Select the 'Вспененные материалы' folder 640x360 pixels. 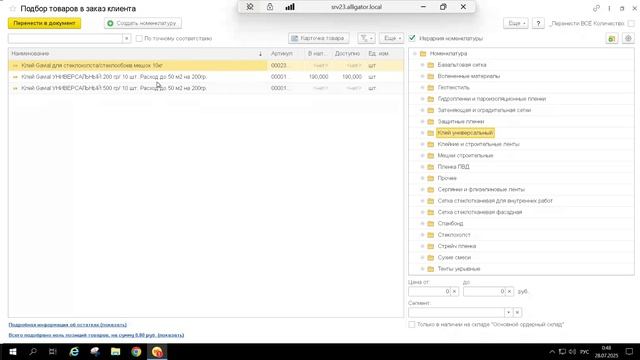(x=469, y=76)
